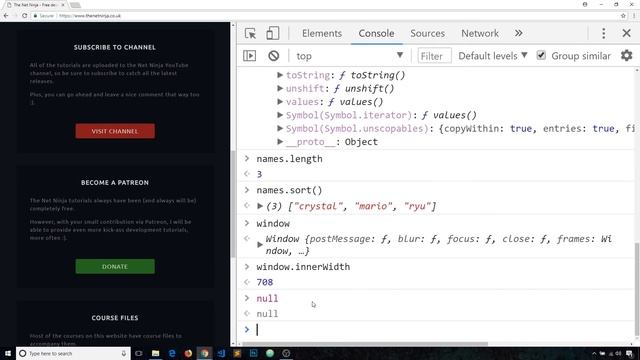This screenshot has height=360, width=640.
Task: Click the DevTools horizontal scrollbar
Action: point(365,344)
